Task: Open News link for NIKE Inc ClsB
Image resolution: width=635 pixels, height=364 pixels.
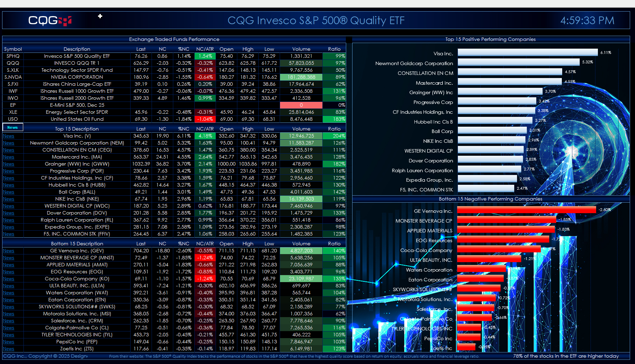Action: [9, 199]
